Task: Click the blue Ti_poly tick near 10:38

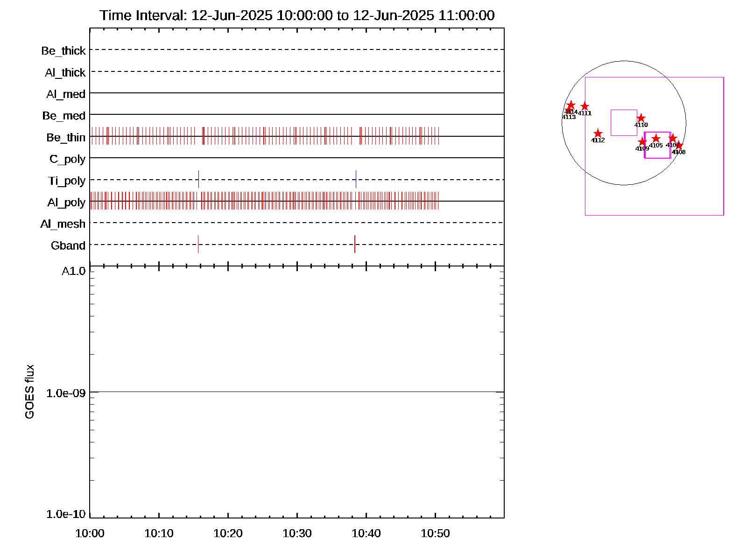Action: tap(356, 179)
